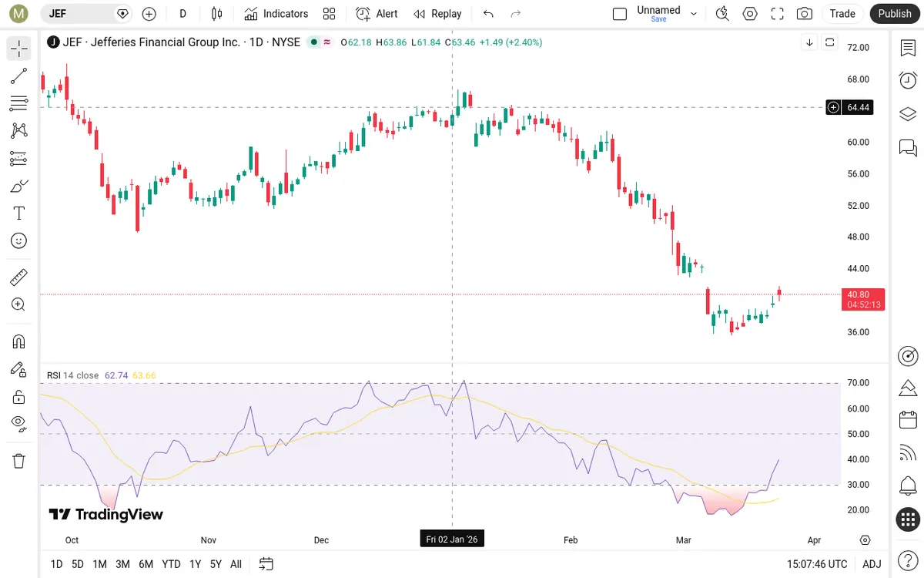Viewport: 924px width, 578px height.
Task: Open the watchlist and details panel
Action: [908, 48]
